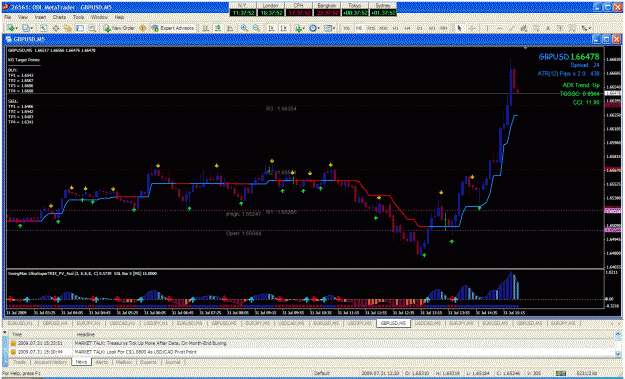Open the Profiles toolbar icon
This screenshot has height=379, width=625.
pos(26,28)
